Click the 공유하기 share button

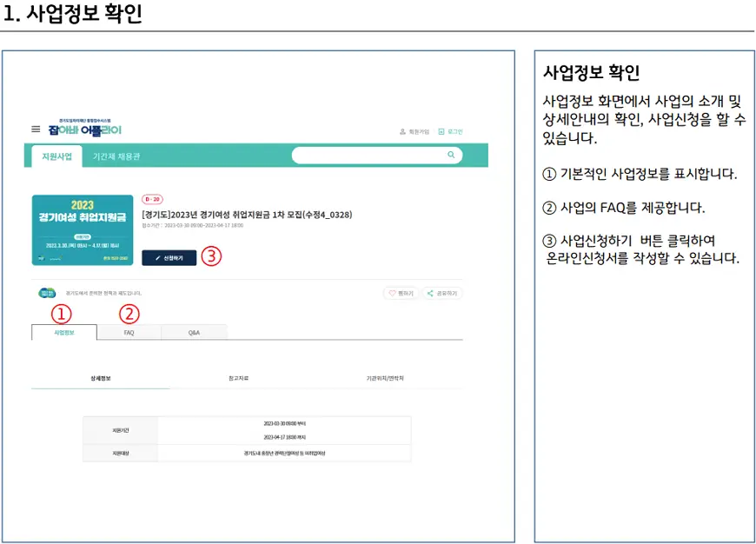click(x=443, y=294)
